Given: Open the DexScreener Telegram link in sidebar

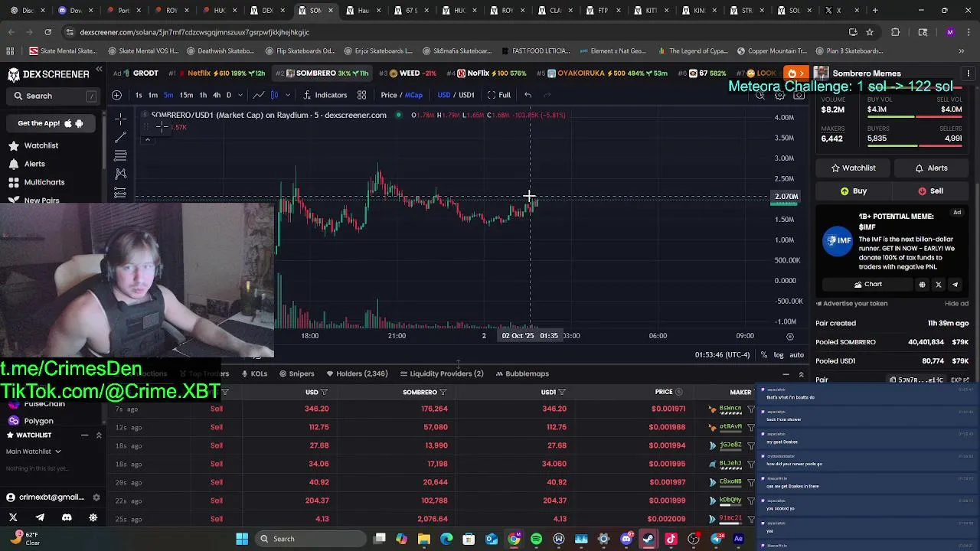Looking at the screenshot, I should (x=40, y=518).
